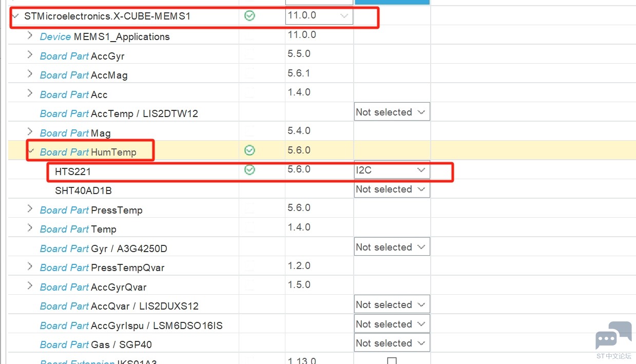Image resolution: width=636 pixels, height=364 pixels.
Task: Open the Gas / SGP40 selection dropdown
Action: click(x=392, y=343)
